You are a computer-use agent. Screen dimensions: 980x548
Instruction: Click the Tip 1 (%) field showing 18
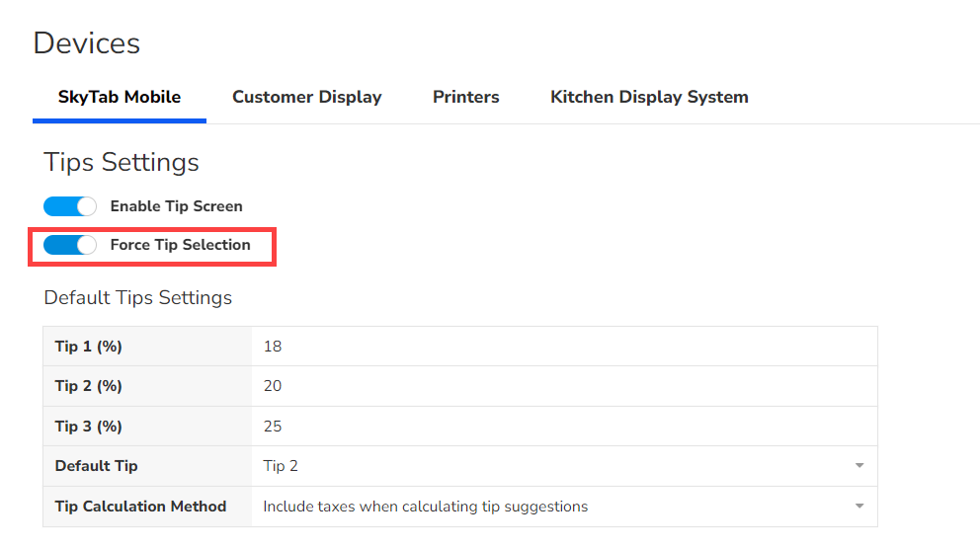pyautogui.click(x=563, y=347)
